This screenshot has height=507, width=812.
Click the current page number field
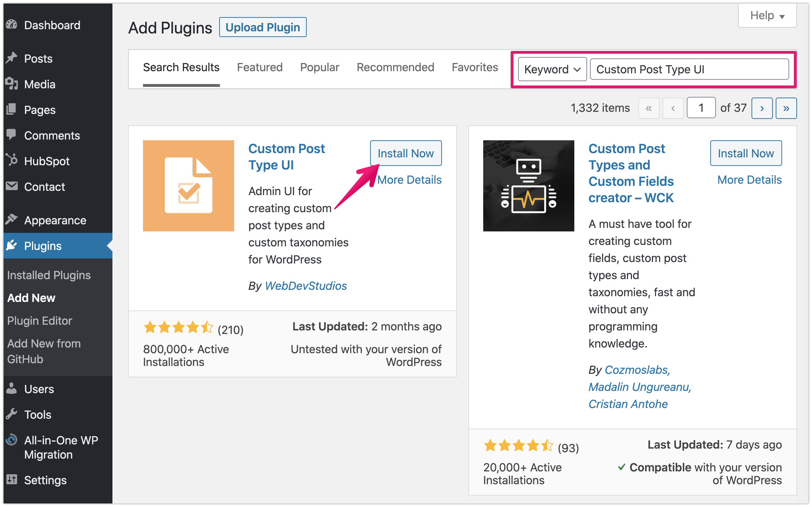701,108
